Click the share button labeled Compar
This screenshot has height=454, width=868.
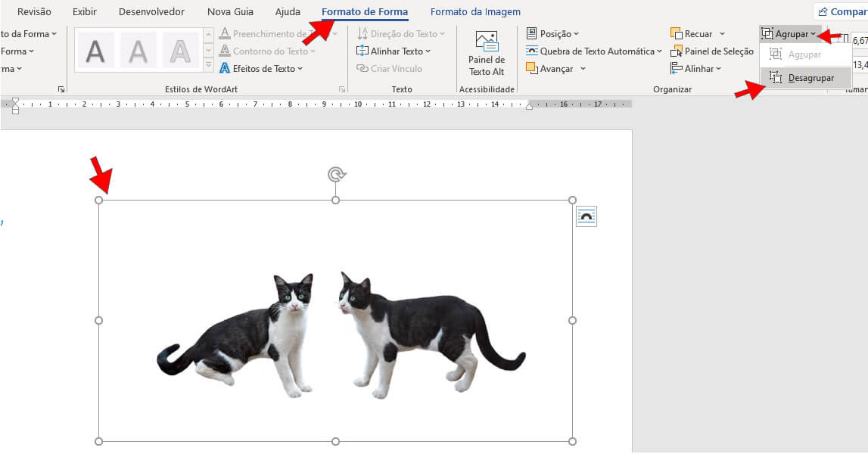tap(842, 11)
